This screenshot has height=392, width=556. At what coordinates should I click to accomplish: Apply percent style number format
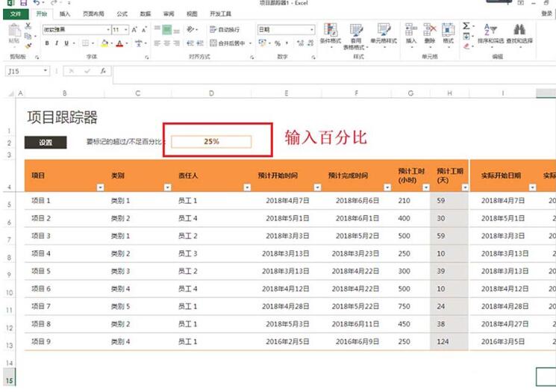[x=278, y=43]
